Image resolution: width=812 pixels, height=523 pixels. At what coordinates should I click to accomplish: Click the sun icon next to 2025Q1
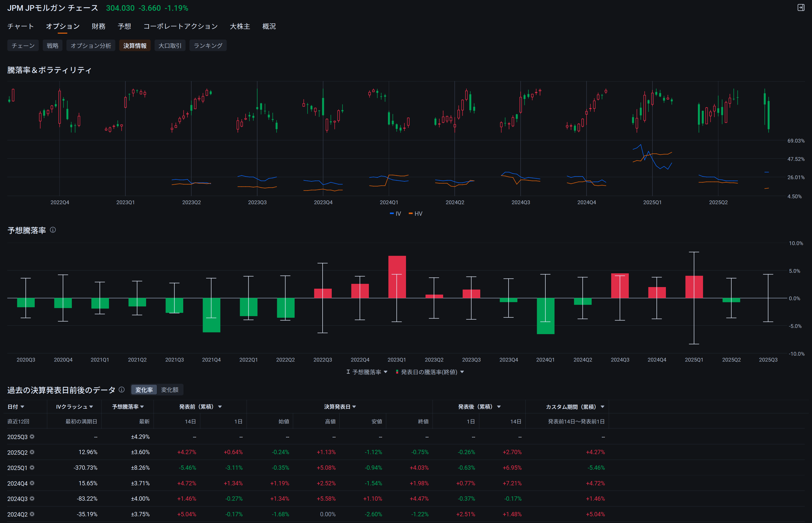coord(32,467)
